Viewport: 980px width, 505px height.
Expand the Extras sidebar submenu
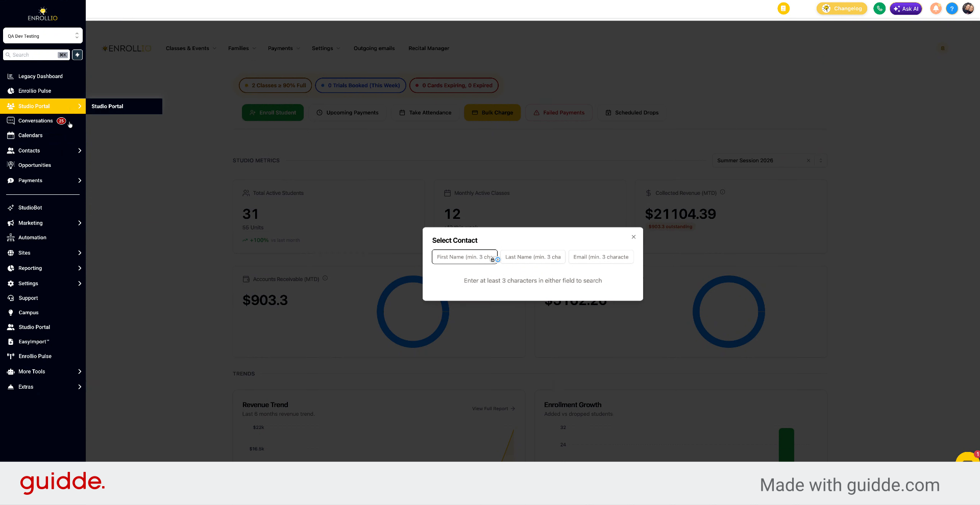tap(80, 387)
